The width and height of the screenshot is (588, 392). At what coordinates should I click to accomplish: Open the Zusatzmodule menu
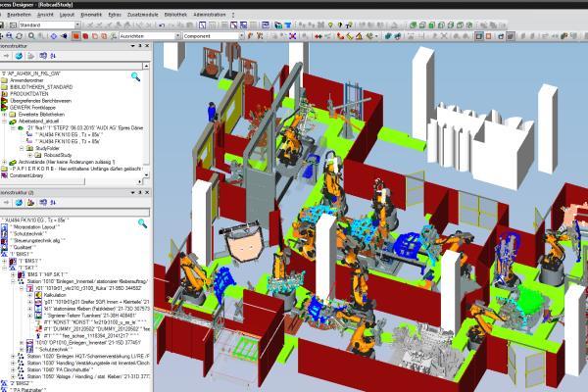142,15
